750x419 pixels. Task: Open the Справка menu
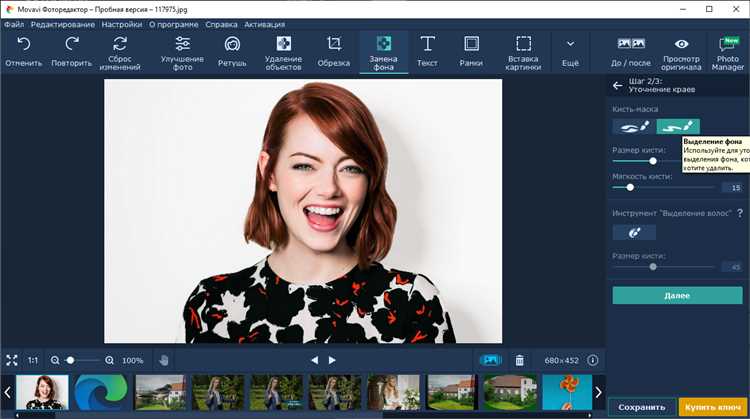coord(221,24)
